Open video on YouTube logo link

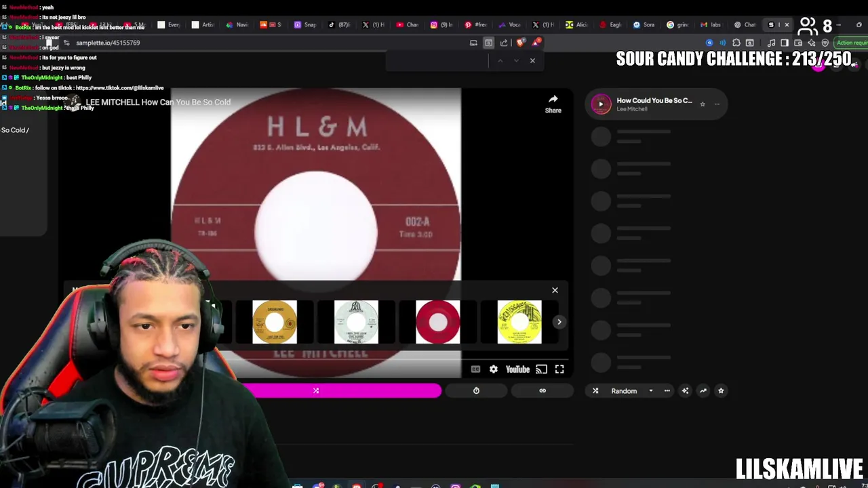click(x=517, y=369)
